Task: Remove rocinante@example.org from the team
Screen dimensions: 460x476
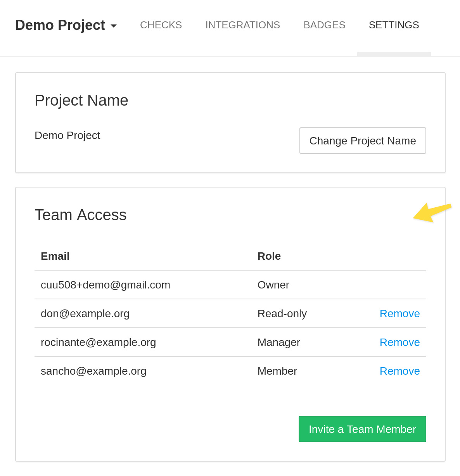Action: [x=399, y=342]
